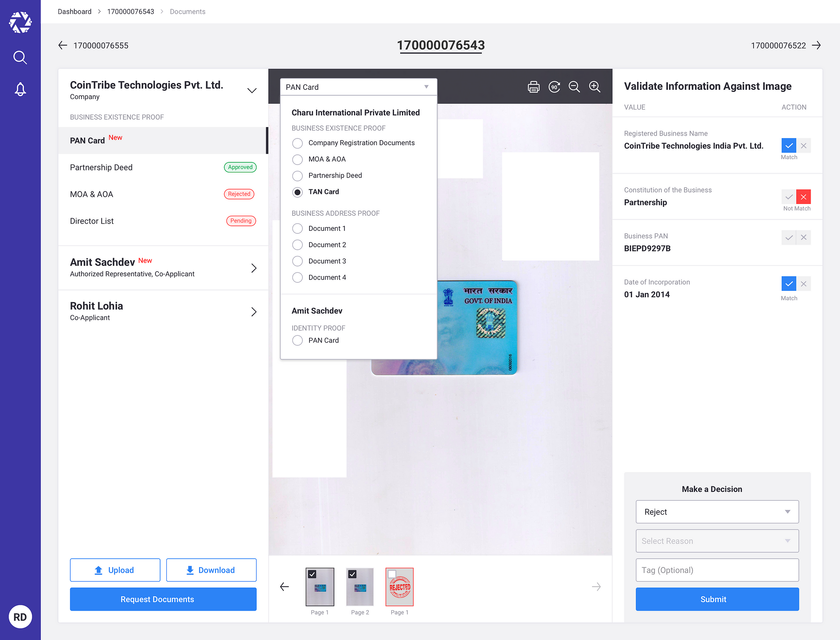Select Document 3 radio option

tap(297, 261)
